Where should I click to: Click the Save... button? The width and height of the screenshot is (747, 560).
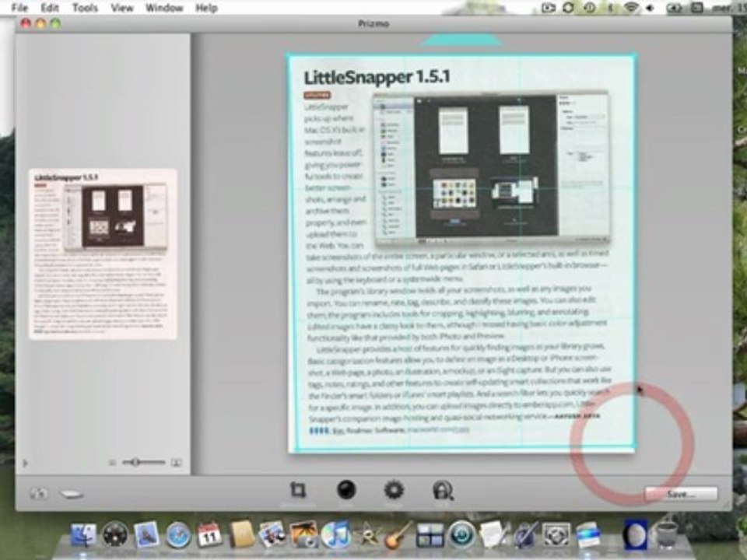[x=681, y=494]
